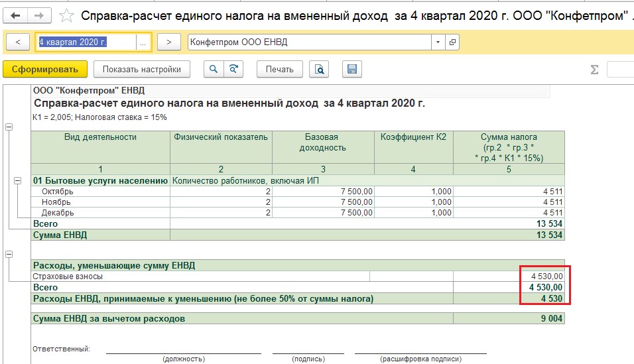
Task: Go forward with the right arrow button
Action: [39, 16]
